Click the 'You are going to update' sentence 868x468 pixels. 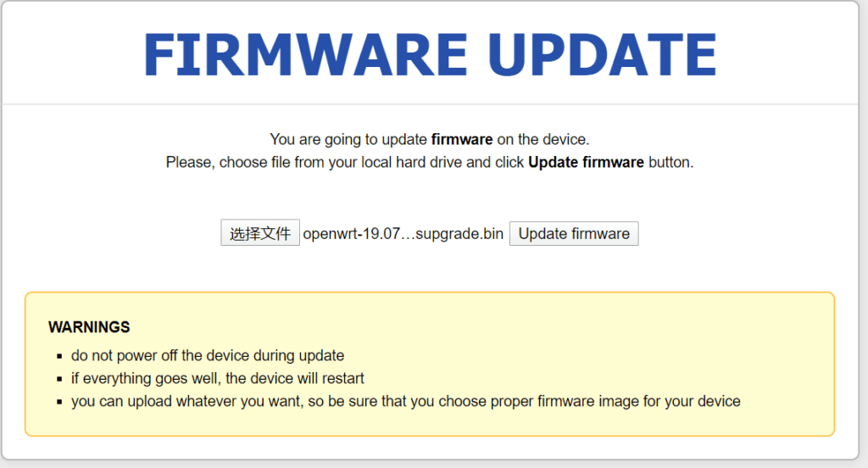click(348, 139)
